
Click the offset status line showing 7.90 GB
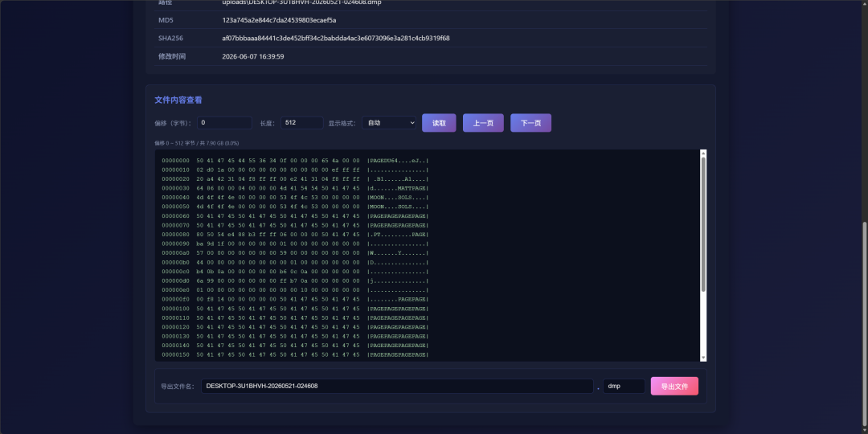[197, 143]
